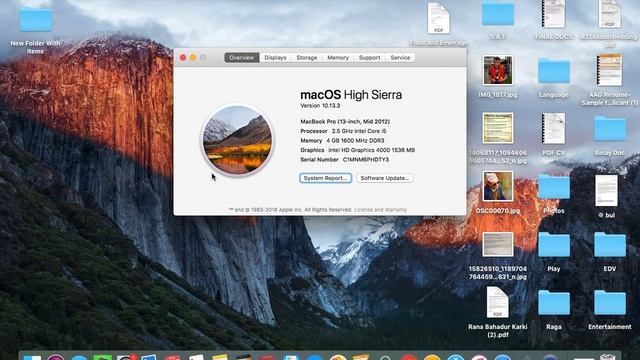Open the Photos folder on desktop

[x=553, y=187]
